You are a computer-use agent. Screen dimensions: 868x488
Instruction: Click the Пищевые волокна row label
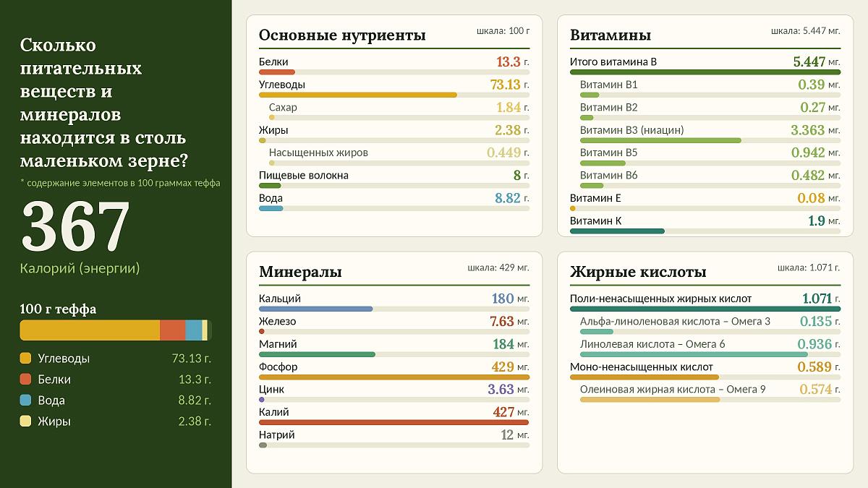[304, 175]
